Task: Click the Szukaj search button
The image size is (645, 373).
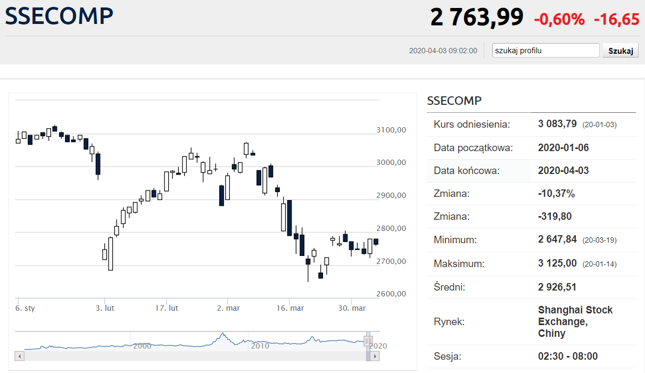Action: 620,51
